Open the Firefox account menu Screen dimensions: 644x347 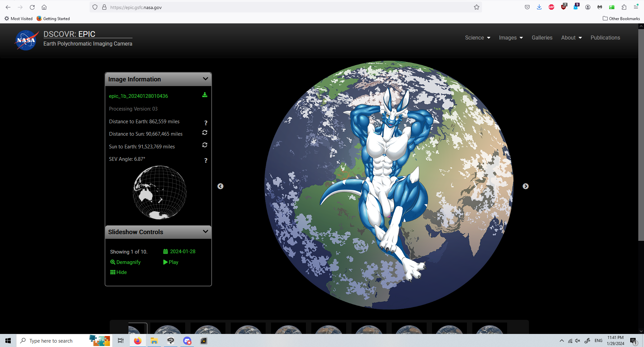click(x=588, y=7)
